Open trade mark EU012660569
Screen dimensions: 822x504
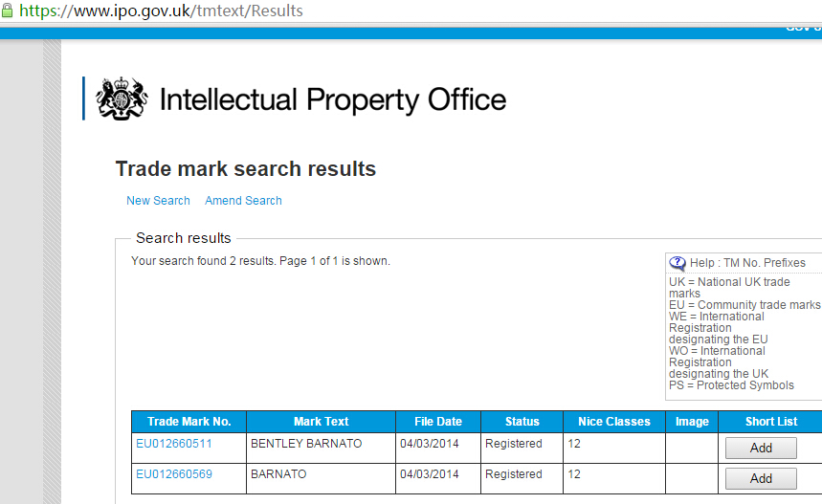click(174, 474)
